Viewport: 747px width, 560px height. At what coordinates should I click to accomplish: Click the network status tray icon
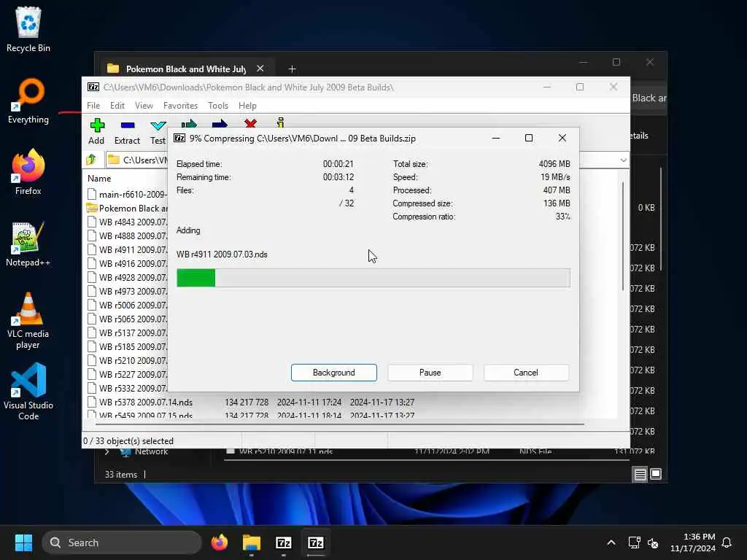coord(634,542)
